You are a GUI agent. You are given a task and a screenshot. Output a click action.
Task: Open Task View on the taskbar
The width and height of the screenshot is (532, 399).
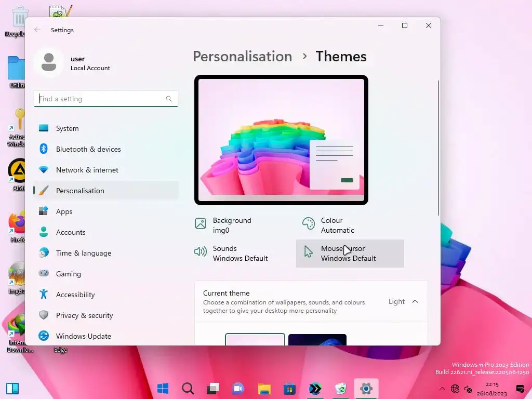[213, 389]
